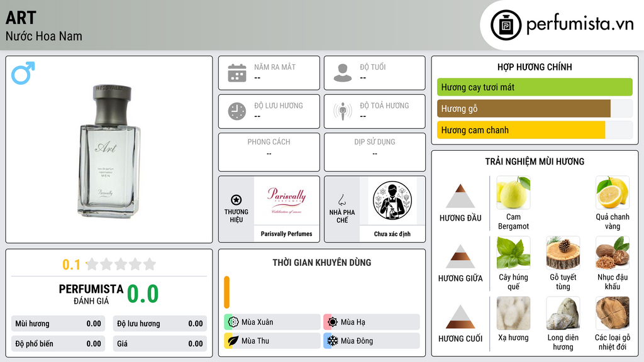644x362 pixels.
Task: Click the Mùa Đông season label
Action: click(x=357, y=341)
